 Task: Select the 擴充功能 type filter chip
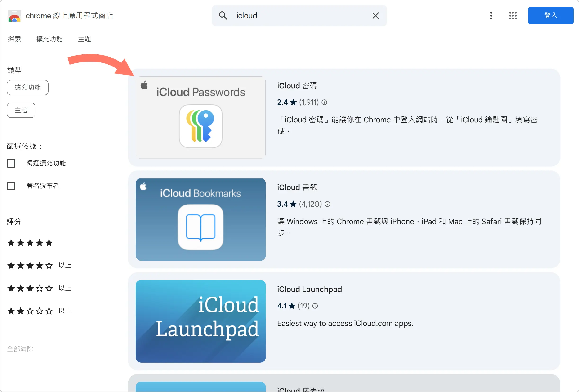pyautogui.click(x=28, y=87)
